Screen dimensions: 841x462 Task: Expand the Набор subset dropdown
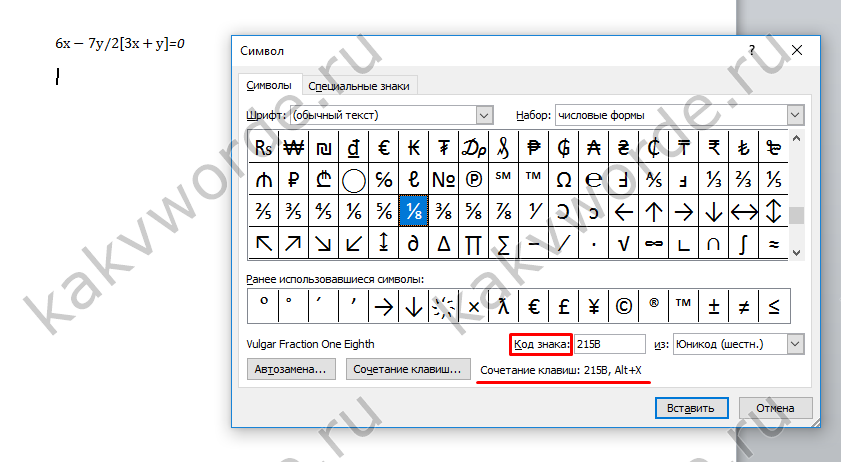(795, 115)
